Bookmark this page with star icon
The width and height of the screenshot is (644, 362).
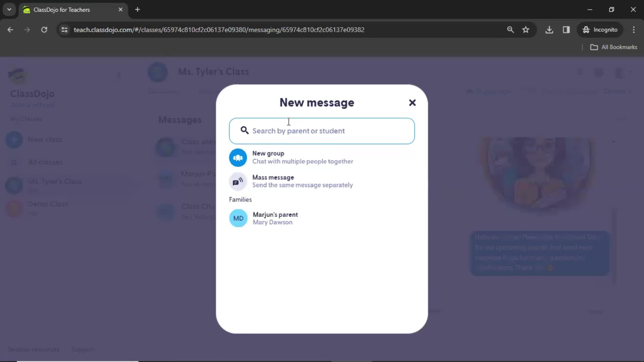tap(526, 30)
